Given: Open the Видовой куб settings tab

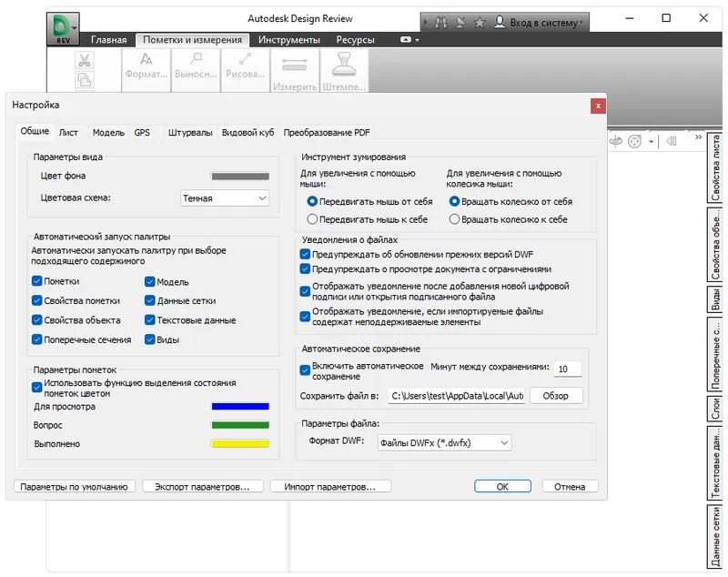Looking at the screenshot, I should click(248, 133).
